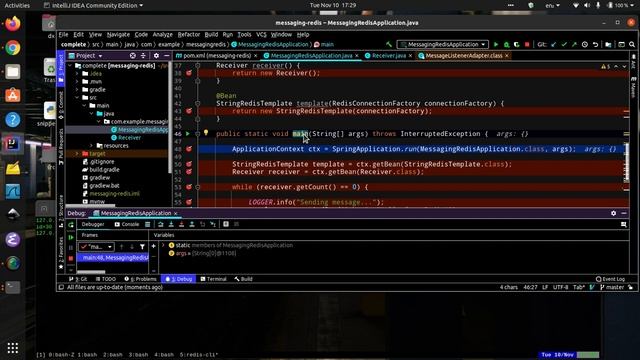Open the Search Everywhere magnifier icon
Image resolution: width=640 pixels, height=360 pixels.
coord(632,44)
